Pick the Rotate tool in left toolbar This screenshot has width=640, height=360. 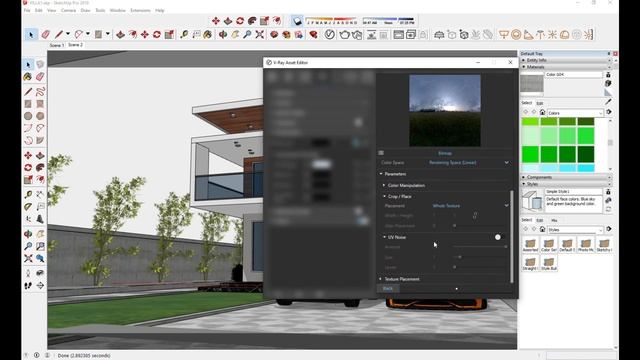pyautogui.click(x=28, y=167)
